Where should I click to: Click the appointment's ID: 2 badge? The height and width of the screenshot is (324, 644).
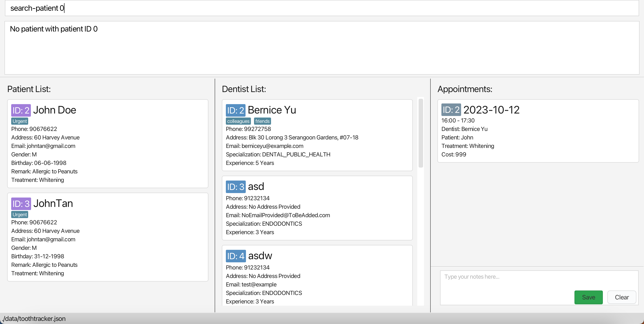coord(451,110)
